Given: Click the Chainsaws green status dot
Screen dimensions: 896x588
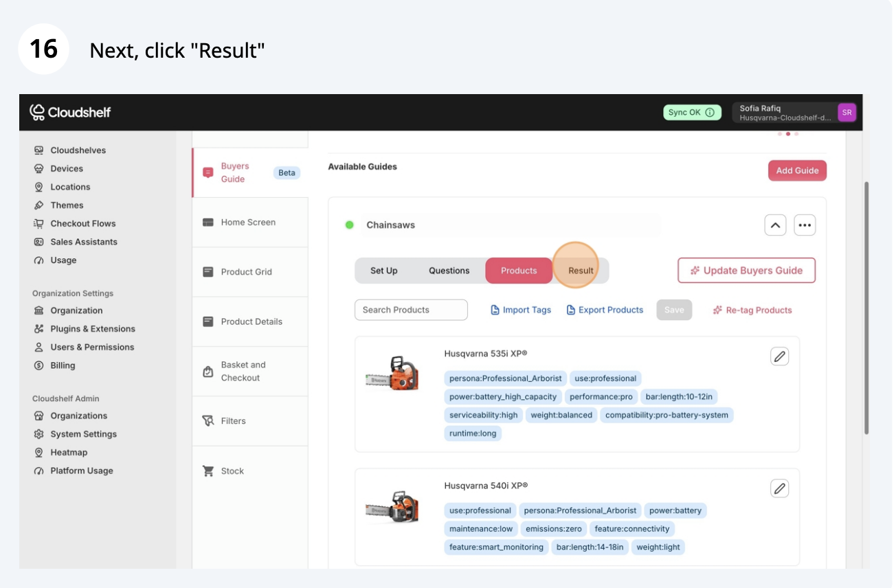Looking at the screenshot, I should coord(350,225).
